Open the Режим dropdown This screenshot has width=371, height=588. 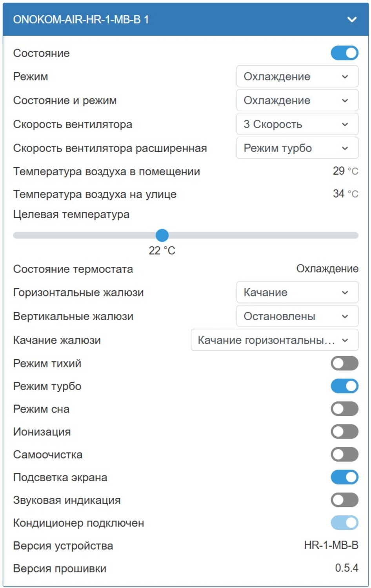(x=297, y=76)
